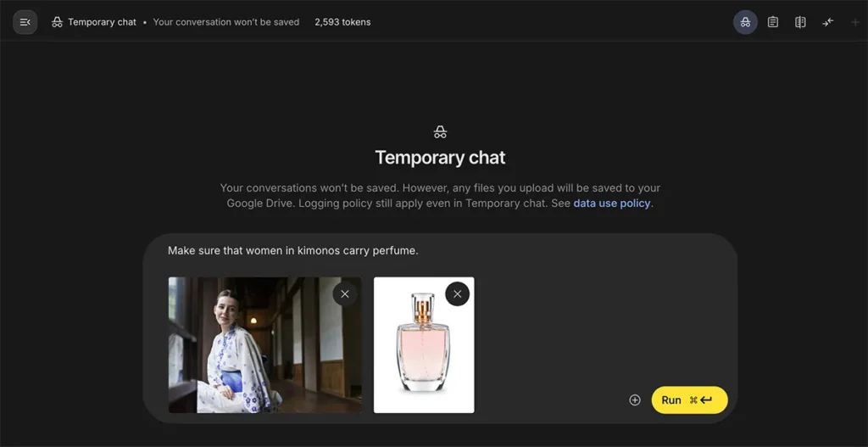The height and width of the screenshot is (447, 868).
Task: Open the perfume bottle thumbnail
Action: (x=424, y=344)
